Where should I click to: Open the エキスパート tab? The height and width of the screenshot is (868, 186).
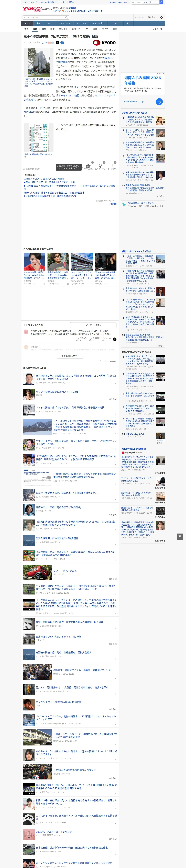64,24
